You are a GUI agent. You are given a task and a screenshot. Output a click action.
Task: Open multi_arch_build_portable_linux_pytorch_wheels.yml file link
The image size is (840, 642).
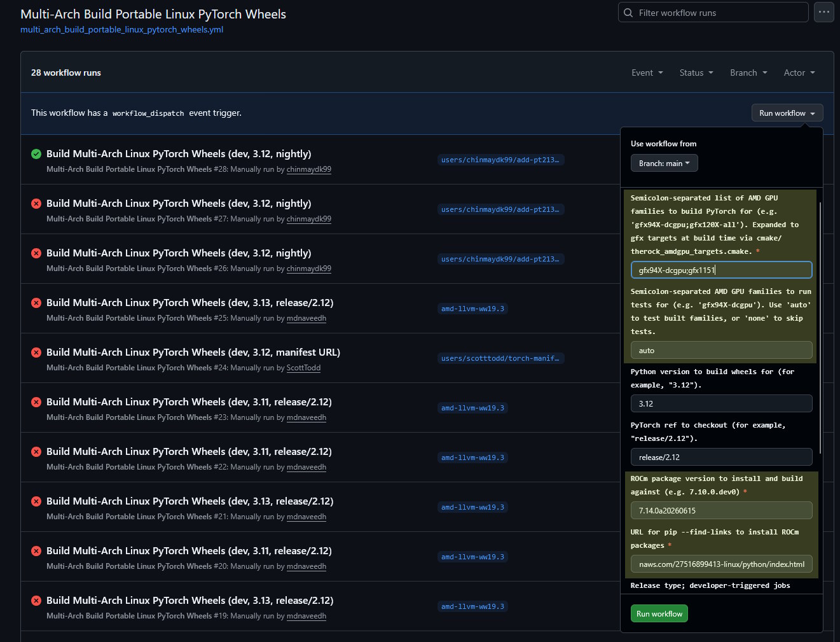coord(121,29)
